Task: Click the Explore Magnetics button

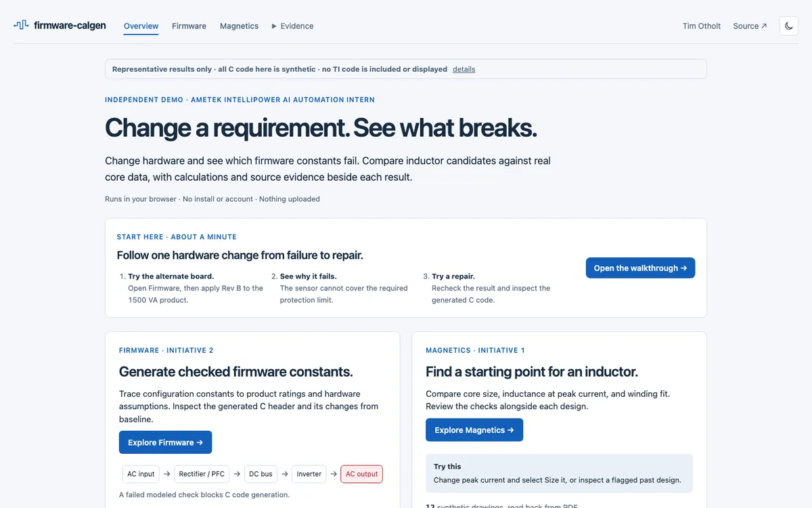Action: click(x=474, y=430)
